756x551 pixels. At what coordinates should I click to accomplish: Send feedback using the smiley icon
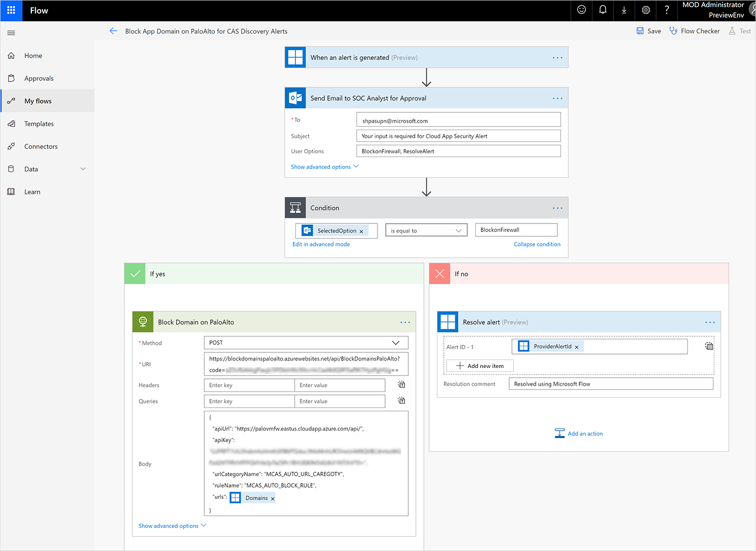tap(581, 10)
